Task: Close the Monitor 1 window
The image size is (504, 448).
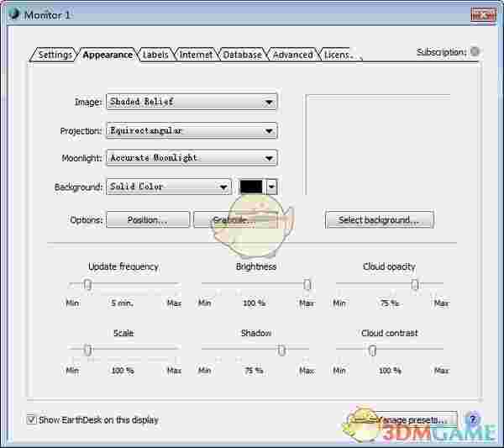Action: coord(483,15)
